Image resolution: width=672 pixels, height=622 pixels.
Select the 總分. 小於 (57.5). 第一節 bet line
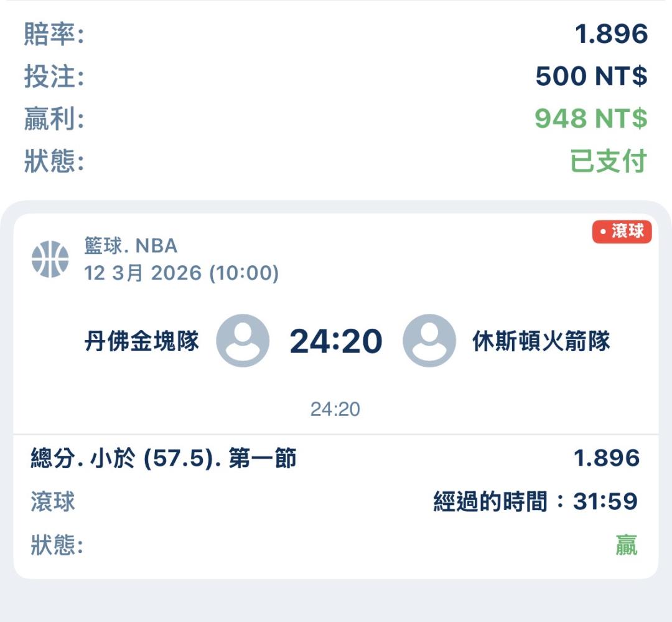coord(164,459)
